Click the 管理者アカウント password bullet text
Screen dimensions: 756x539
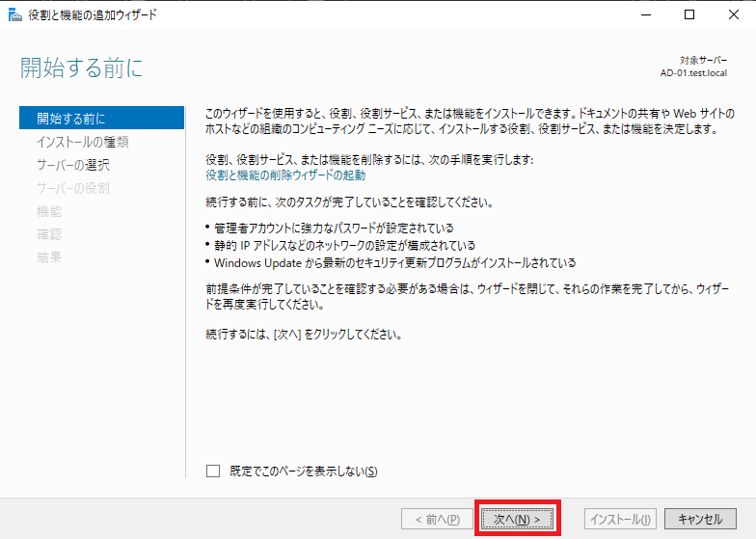334,228
